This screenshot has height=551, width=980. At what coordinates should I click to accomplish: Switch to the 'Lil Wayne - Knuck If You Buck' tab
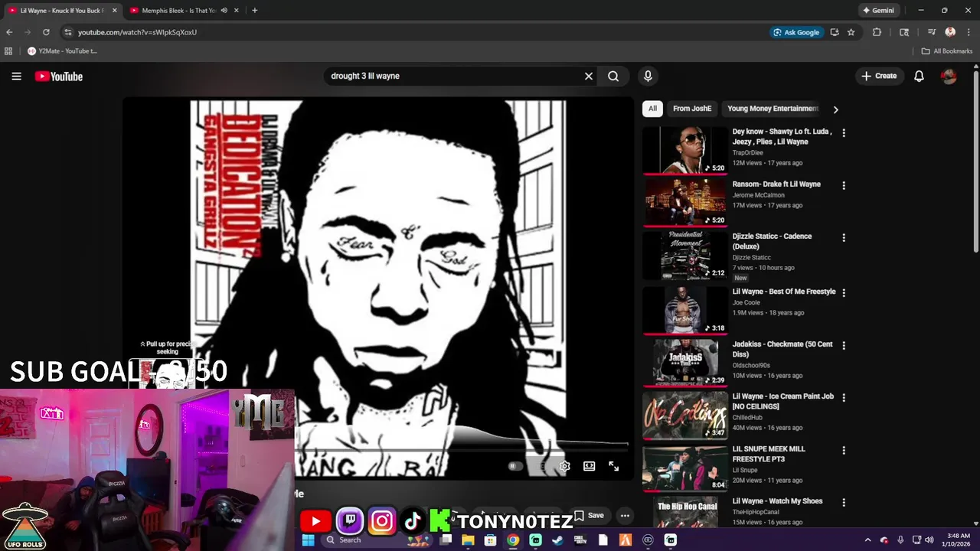(63, 11)
